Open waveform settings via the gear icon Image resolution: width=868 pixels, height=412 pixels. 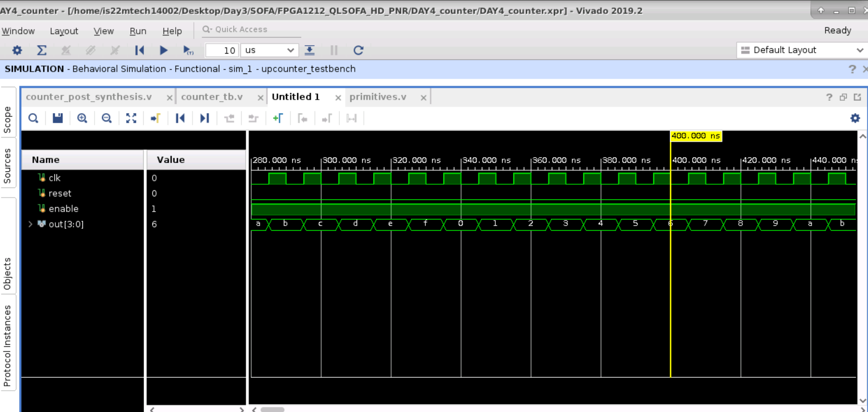855,118
